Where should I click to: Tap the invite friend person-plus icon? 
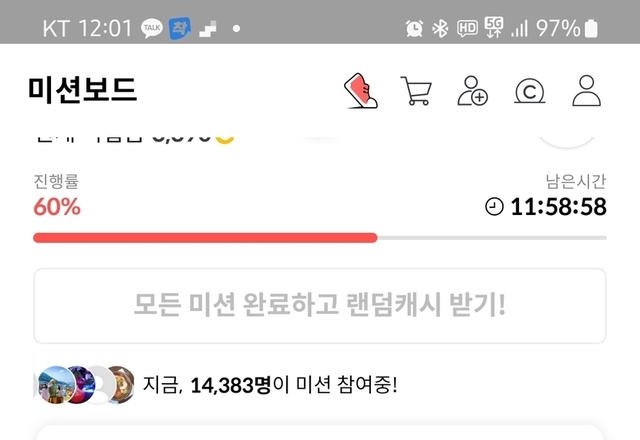tap(473, 91)
